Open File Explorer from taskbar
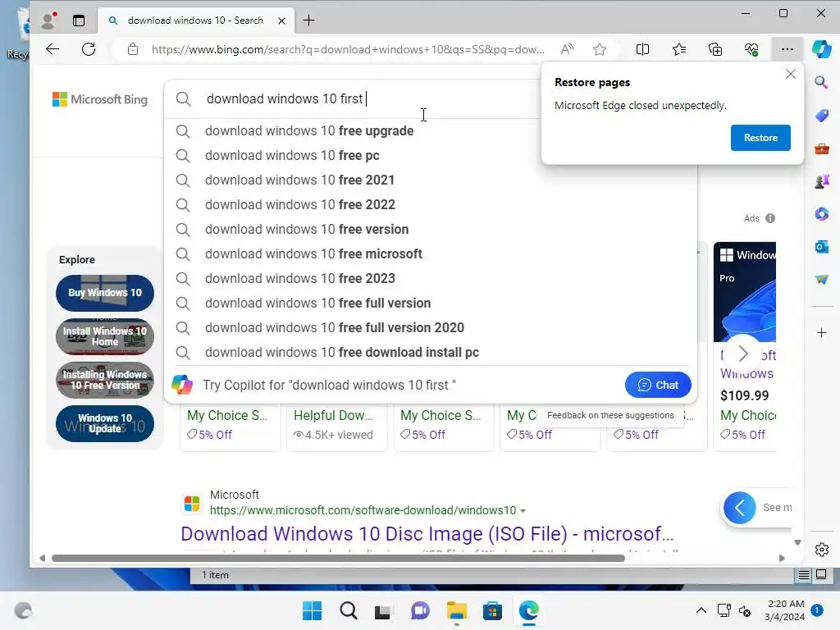Screen dimensions: 840x630 click(456, 610)
